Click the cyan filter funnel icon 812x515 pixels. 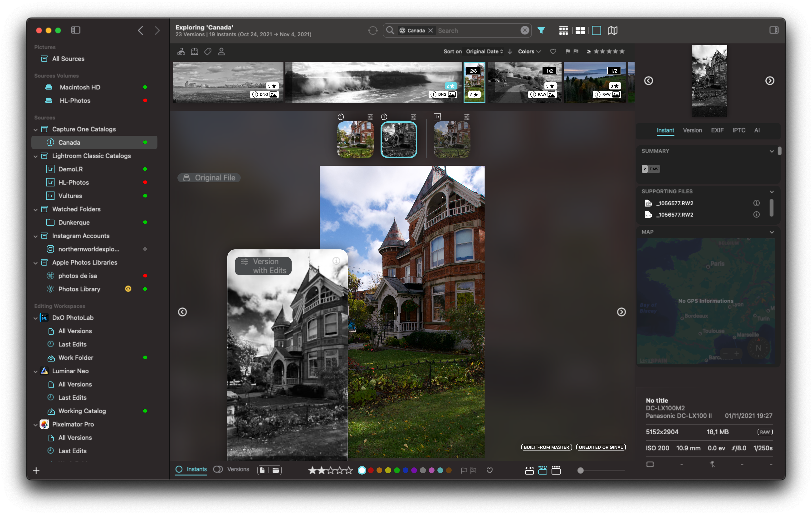(541, 31)
